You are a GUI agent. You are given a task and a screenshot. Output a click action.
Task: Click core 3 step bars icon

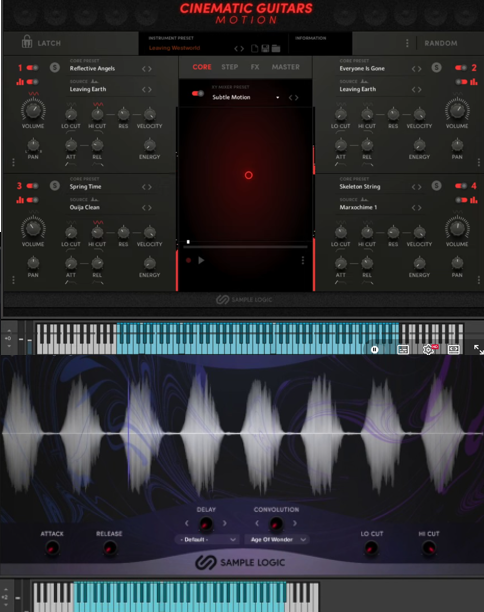pyautogui.click(x=20, y=200)
